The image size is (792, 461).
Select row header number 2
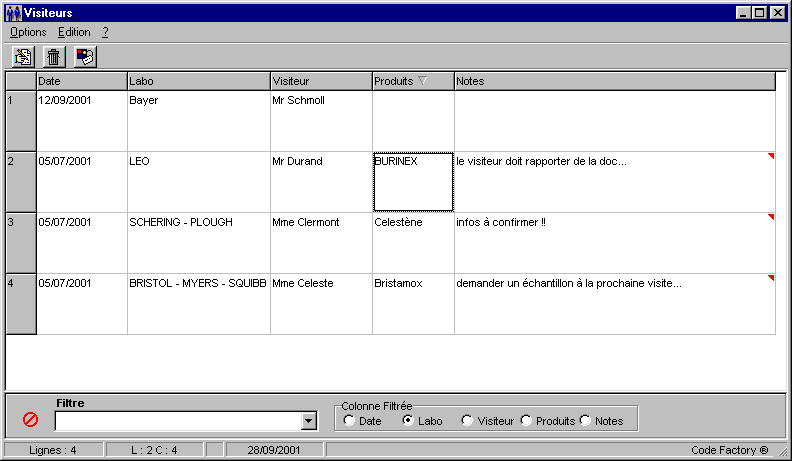pos(21,182)
